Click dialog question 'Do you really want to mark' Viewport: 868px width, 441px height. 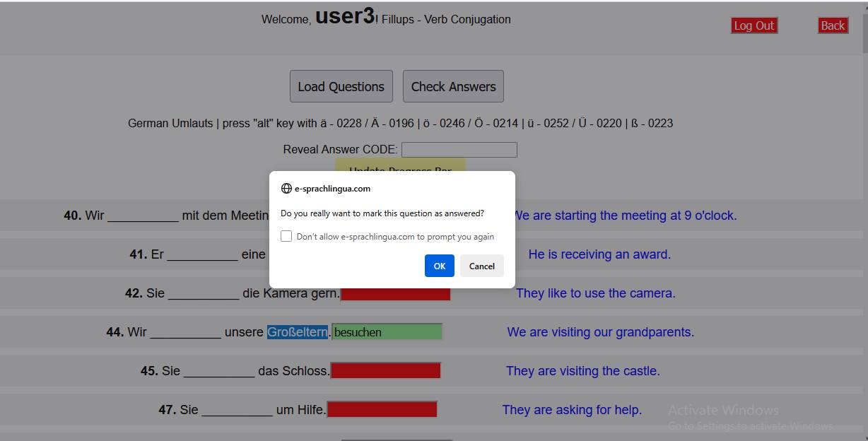382,213
